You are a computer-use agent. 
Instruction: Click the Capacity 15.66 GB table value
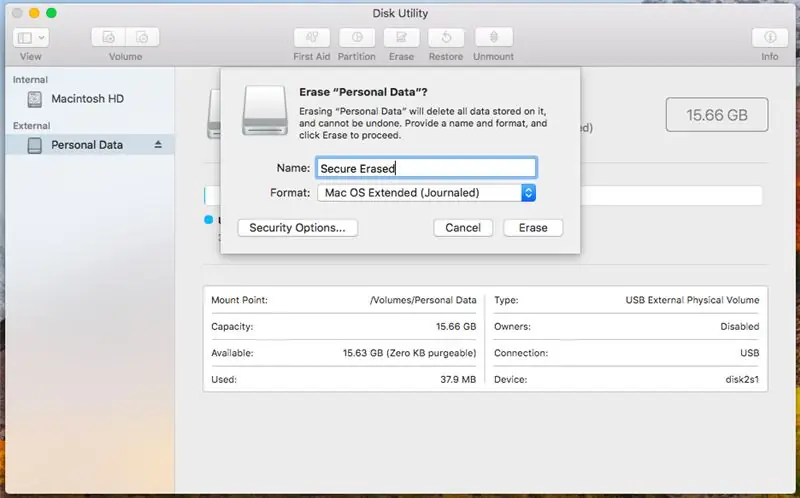pyautogui.click(x=456, y=327)
